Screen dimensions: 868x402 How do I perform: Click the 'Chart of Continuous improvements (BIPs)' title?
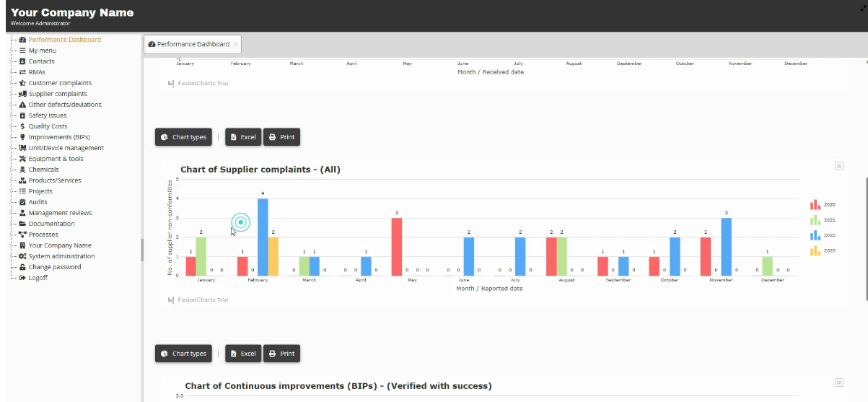[x=338, y=386]
